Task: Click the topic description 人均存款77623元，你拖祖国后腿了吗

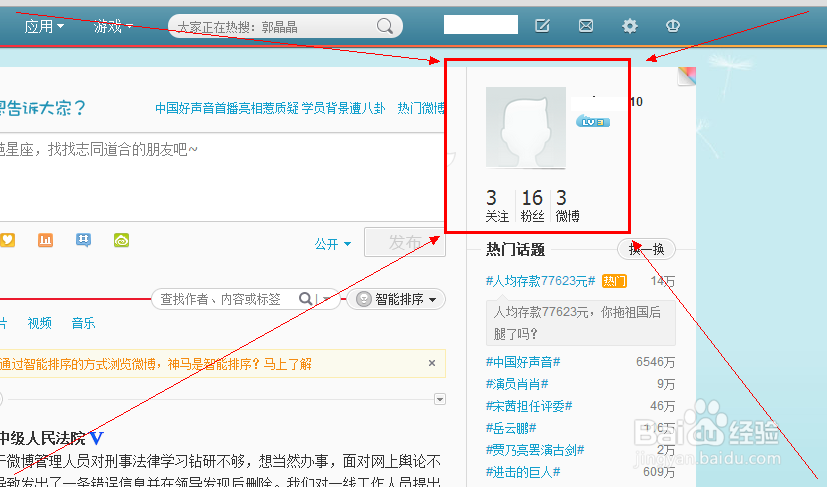Action: [x=580, y=323]
